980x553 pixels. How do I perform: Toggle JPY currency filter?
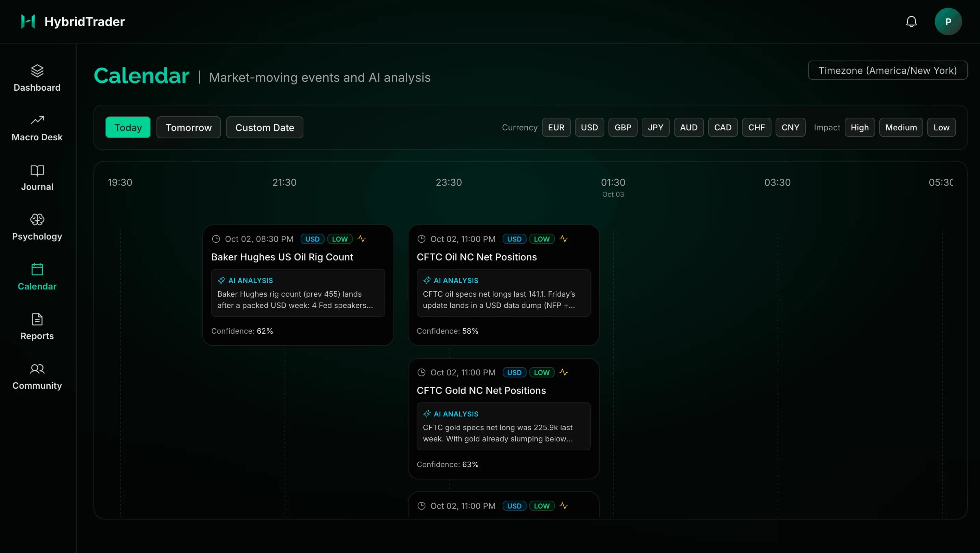tap(655, 127)
